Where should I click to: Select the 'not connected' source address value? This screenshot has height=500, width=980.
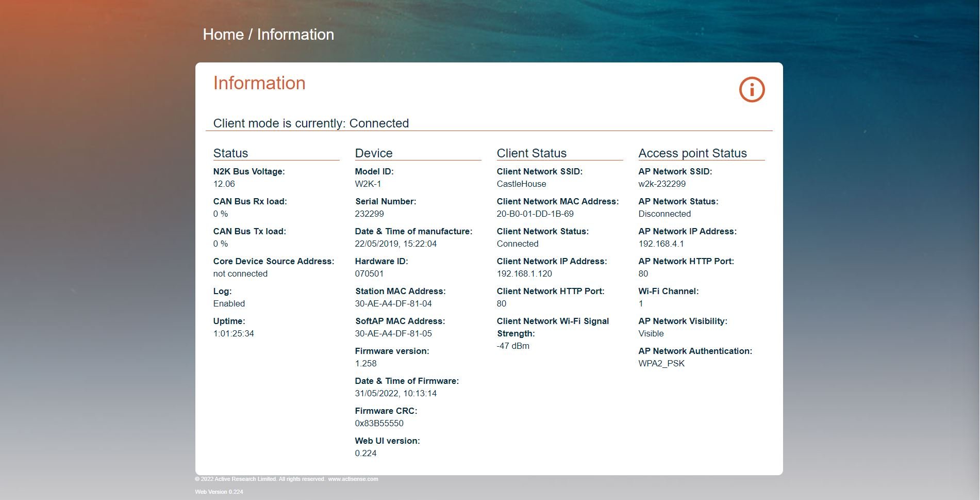[240, 273]
